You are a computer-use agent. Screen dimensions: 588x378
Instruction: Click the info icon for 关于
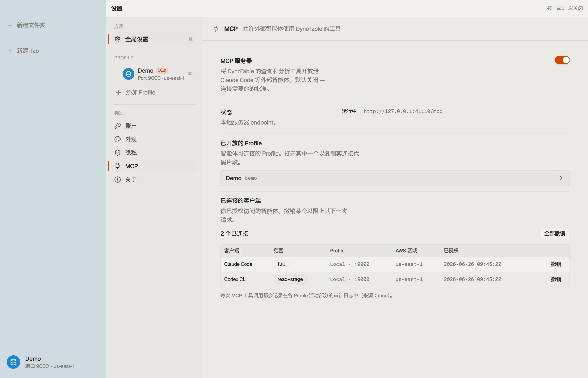point(118,180)
